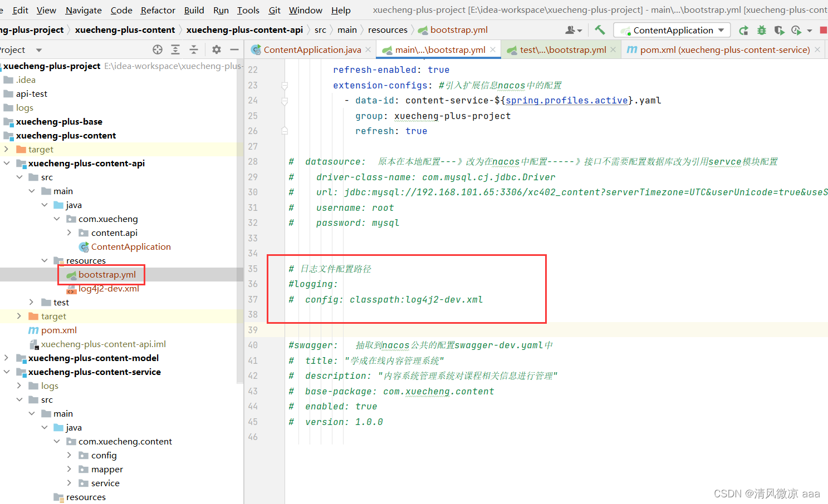Click resources in the breadcrumb path
This screenshot has height=504, width=828.
click(388, 30)
